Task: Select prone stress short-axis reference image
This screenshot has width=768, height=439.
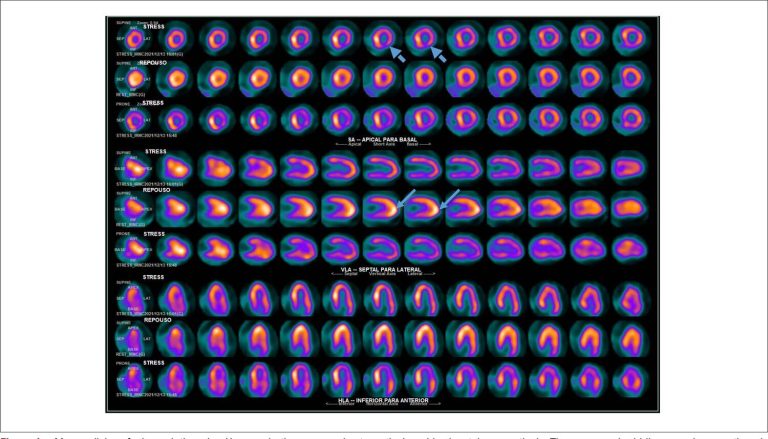Action: (133, 120)
